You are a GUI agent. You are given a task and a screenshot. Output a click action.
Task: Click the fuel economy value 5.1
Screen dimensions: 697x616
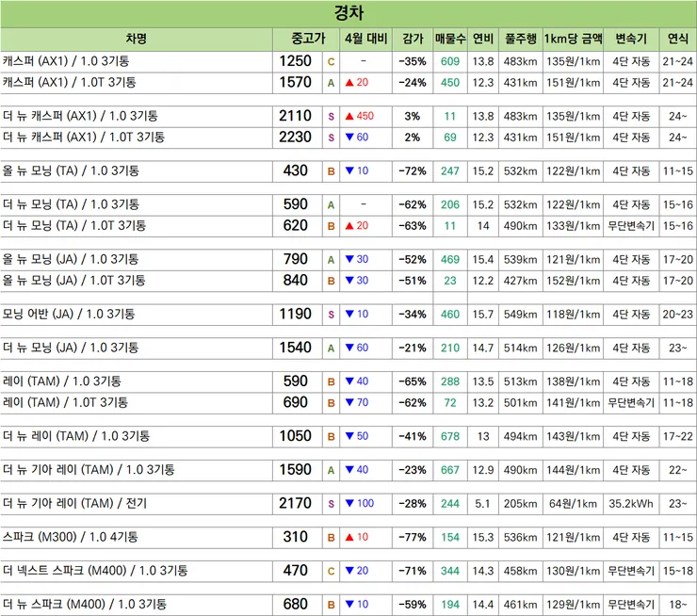[483, 504]
